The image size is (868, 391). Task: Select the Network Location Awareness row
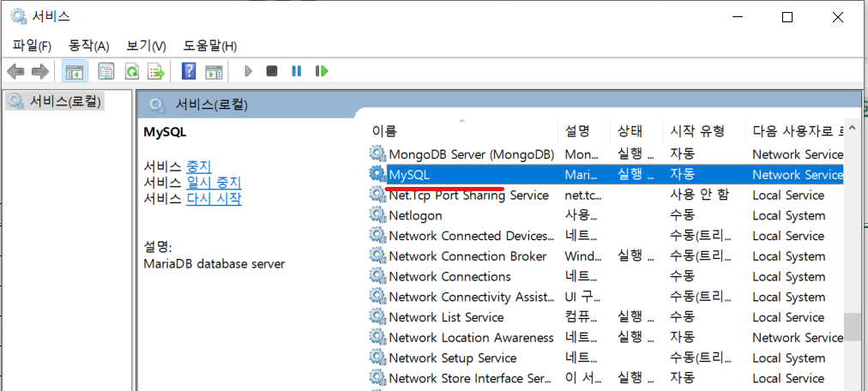pos(606,337)
